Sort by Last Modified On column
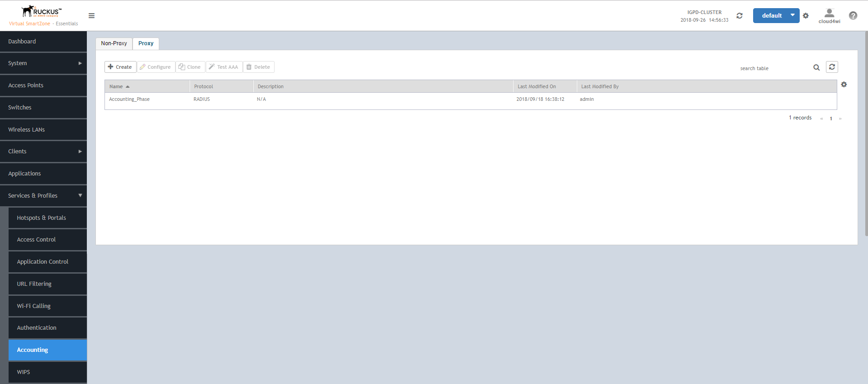868x384 pixels. pyautogui.click(x=545, y=86)
